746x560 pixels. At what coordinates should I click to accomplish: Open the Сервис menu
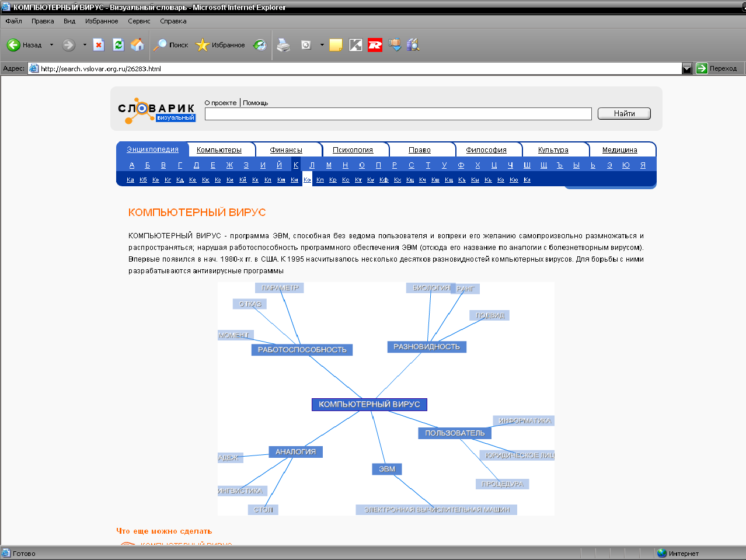[x=139, y=21]
